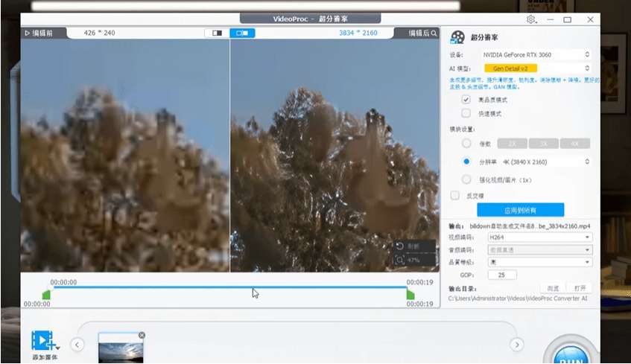Screen dimensions: 631x364
Task: Switch to single-pane preview mode icon
Action: [x=217, y=33]
